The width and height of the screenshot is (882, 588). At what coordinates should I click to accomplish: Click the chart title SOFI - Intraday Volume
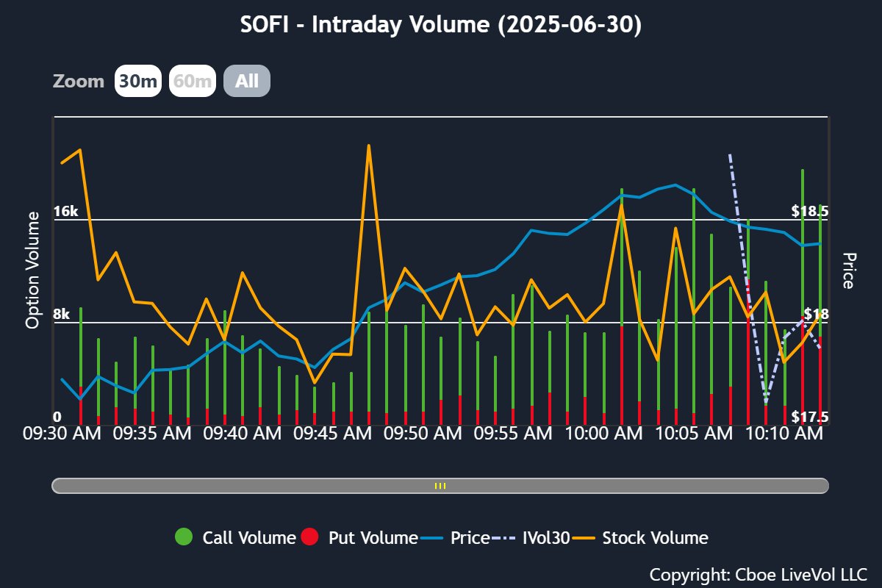point(441,24)
